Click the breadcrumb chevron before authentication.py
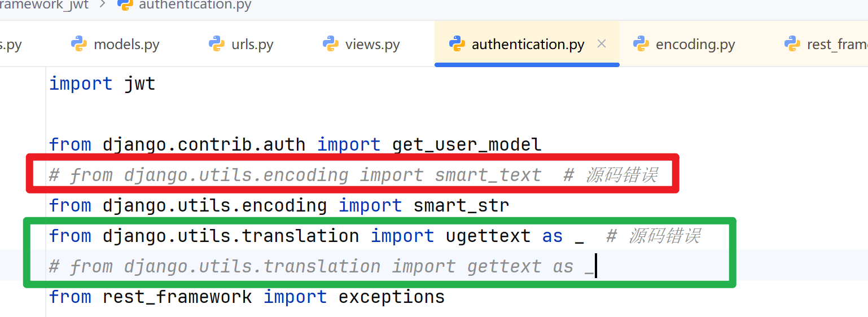This screenshot has height=317, width=868. tap(102, 6)
